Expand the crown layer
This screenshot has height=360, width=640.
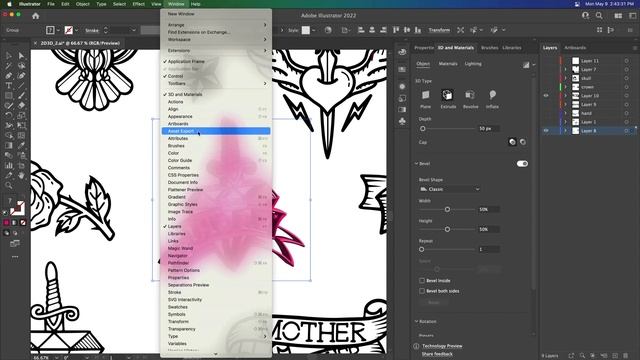(566, 87)
